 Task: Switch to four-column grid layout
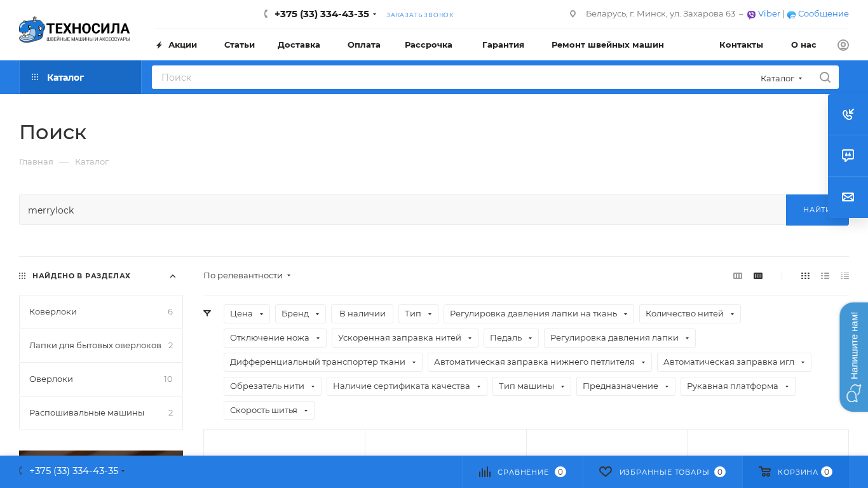coord(758,276)
